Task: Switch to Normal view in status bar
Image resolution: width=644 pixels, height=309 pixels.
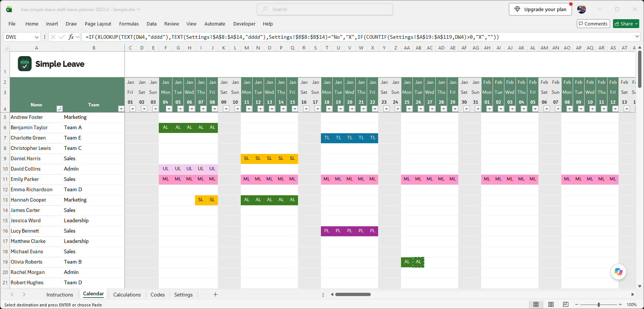Action: [x=536, y=305]
